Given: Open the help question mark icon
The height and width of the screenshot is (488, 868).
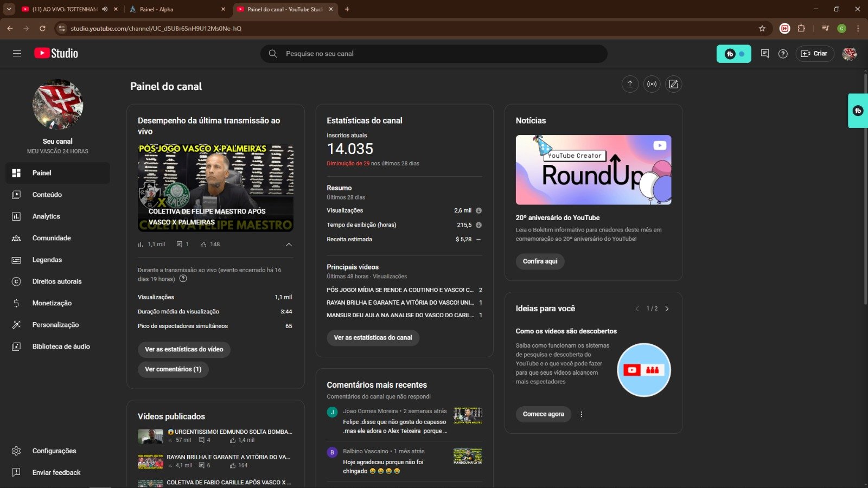Looking at the screenshot, I should coord(783,54).
